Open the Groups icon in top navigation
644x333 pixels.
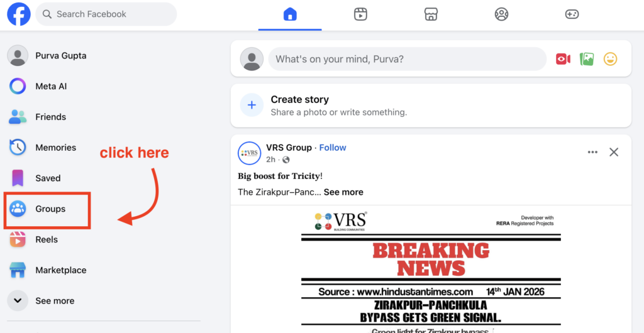click(501, 14)
